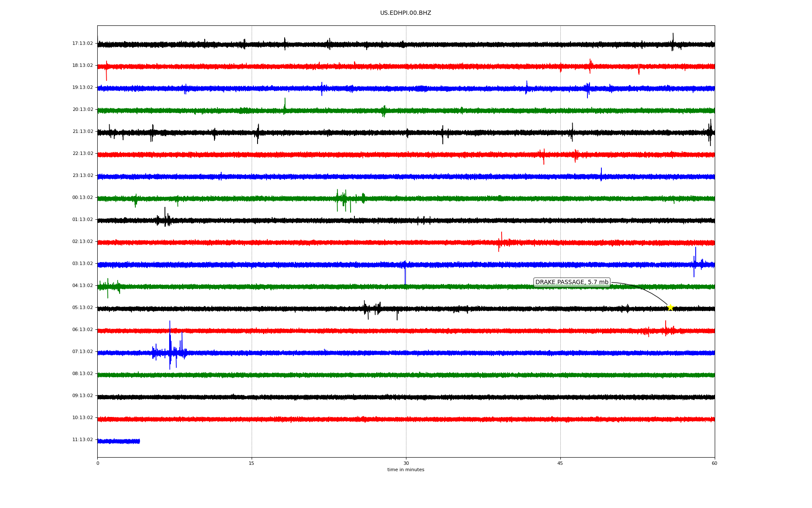Screen dimensions: 812x508
Task: Click the DRAKE PASSAGE, 5.7 mb annotation label
Action: [572, 282]
